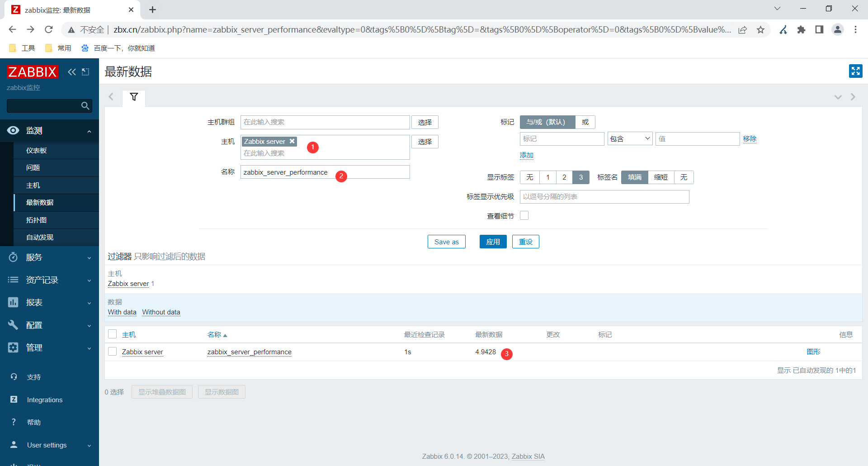
Task: Select 或 tag evaluation option
Action: click(585, 122)
